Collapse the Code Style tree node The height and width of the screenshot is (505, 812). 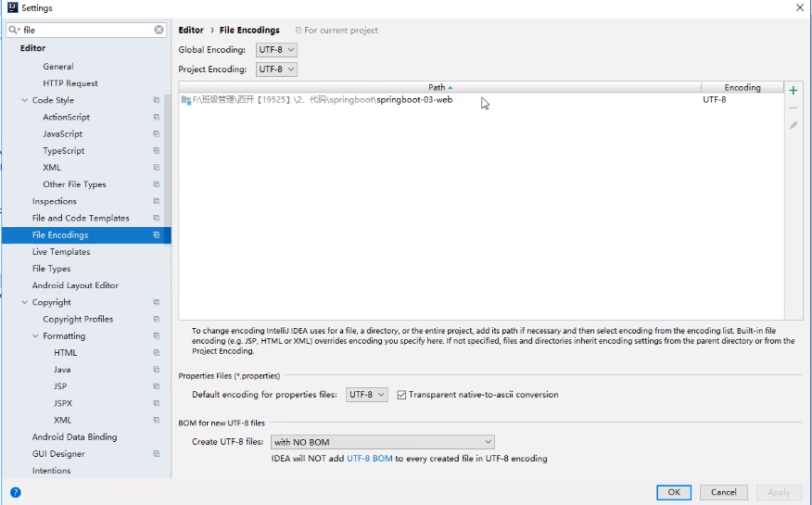coord(24,100)
